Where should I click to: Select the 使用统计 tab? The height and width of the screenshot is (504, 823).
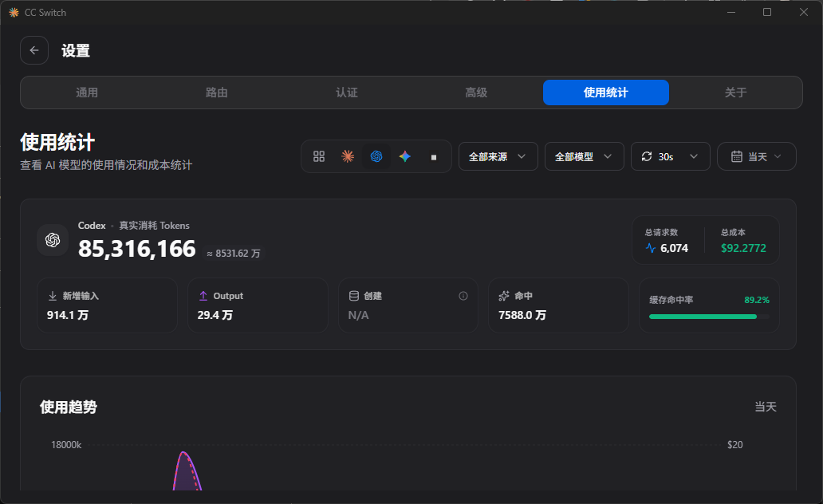pos(606,93)
